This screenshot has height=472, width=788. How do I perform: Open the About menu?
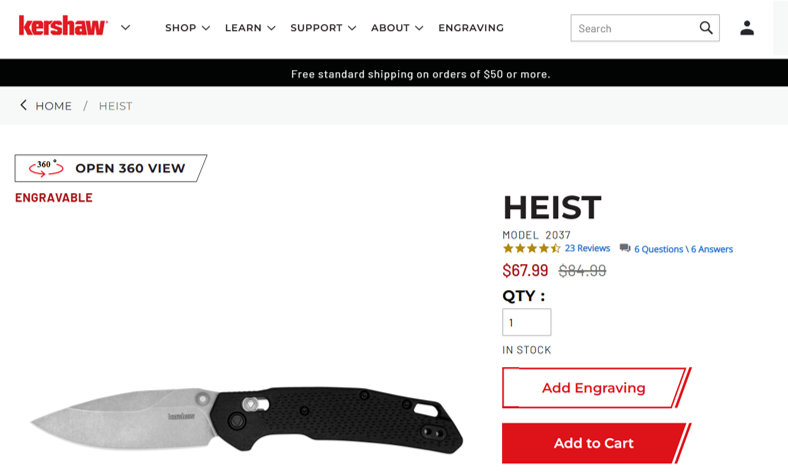pos(397,28)
